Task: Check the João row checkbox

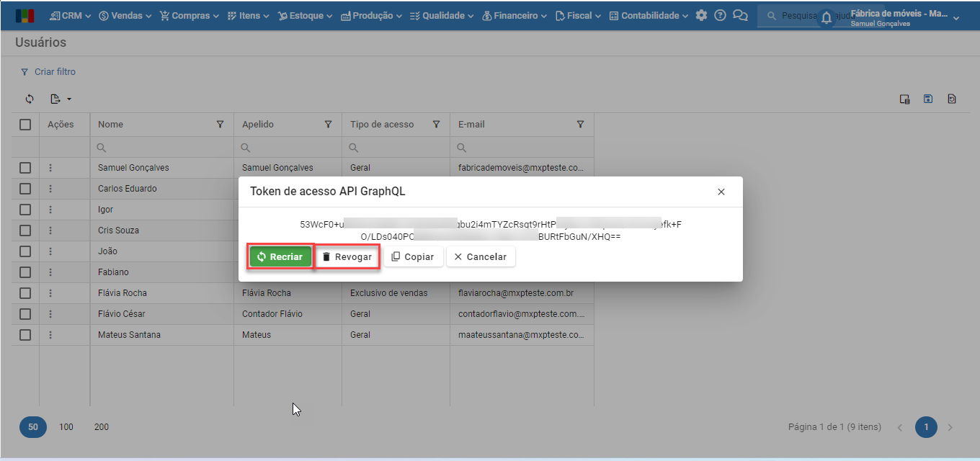Action: (25, 251)
